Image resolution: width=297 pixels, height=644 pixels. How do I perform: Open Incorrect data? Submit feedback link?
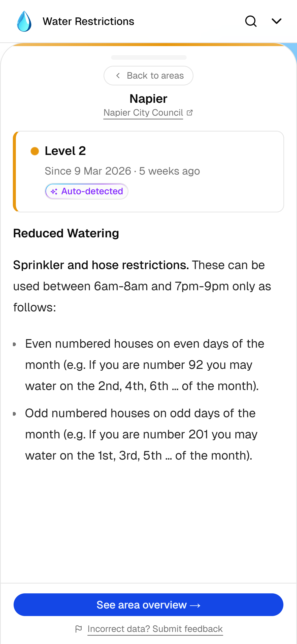pyautogui.click(x=155, y=629)
